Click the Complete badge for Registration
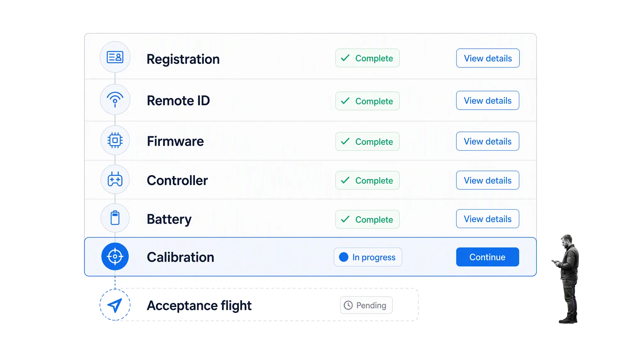This screenshot has height=362, width=644. pyautogui.click(x=367, y=58)
